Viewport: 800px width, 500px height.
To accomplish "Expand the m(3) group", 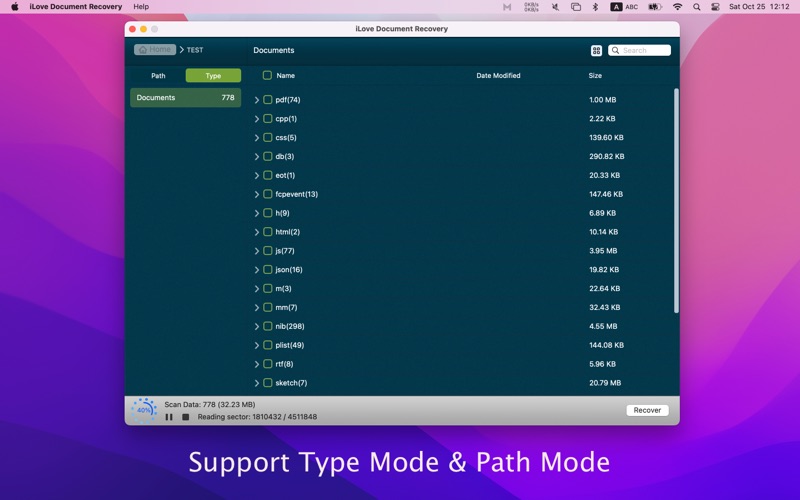I will pyautogui.click(x=257, y=289).
